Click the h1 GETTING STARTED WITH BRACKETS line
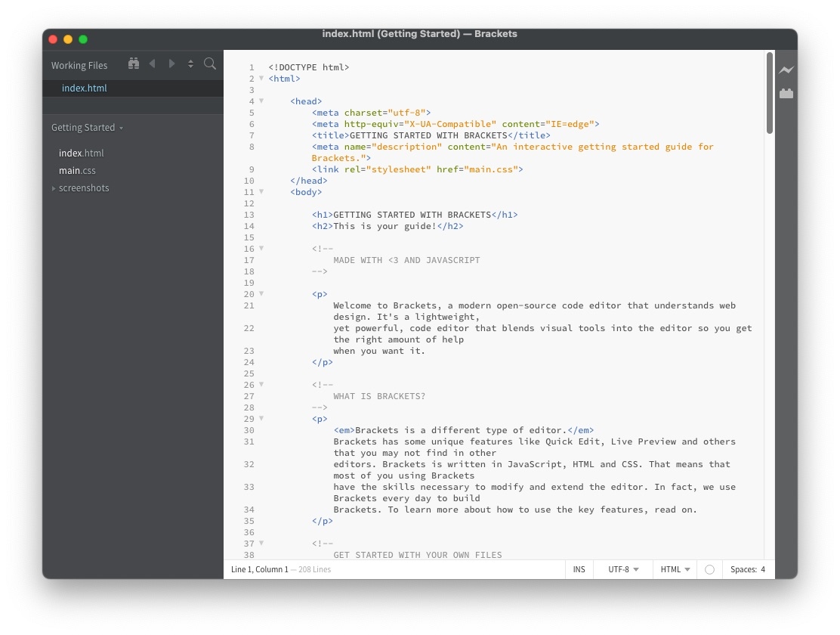Screen dimensions: 840x635 415,215
